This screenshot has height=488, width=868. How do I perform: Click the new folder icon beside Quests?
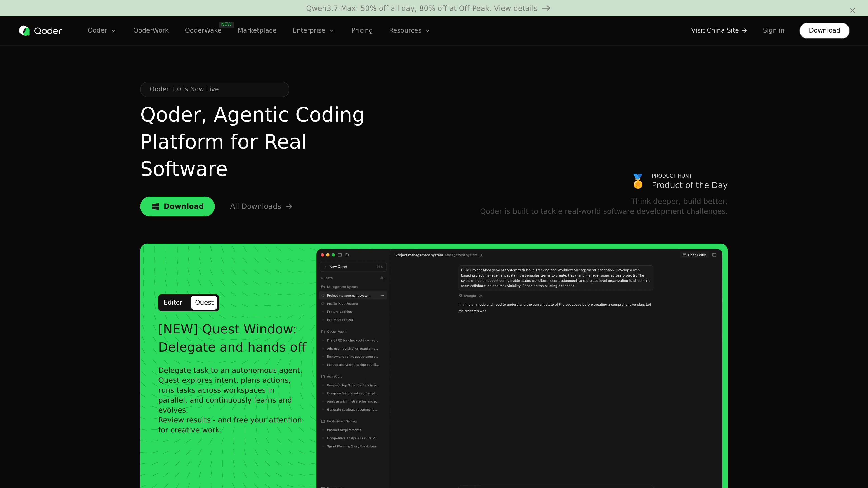pos(382,278)
